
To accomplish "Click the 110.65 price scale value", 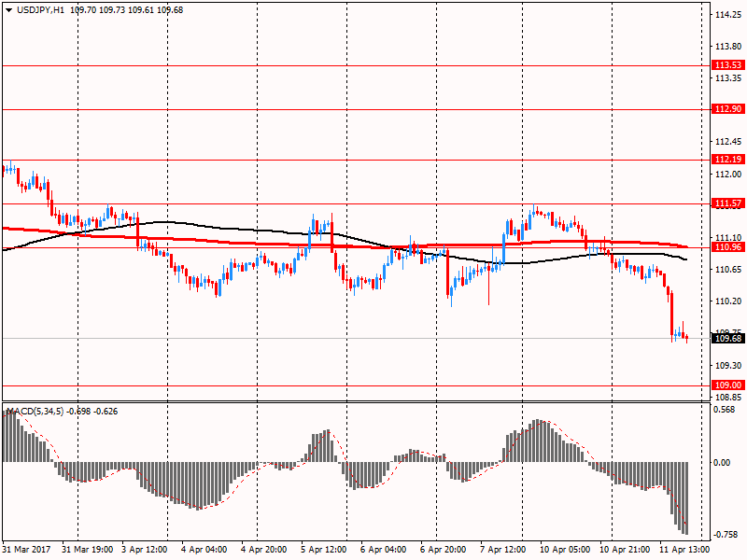I will coord(728,269).
